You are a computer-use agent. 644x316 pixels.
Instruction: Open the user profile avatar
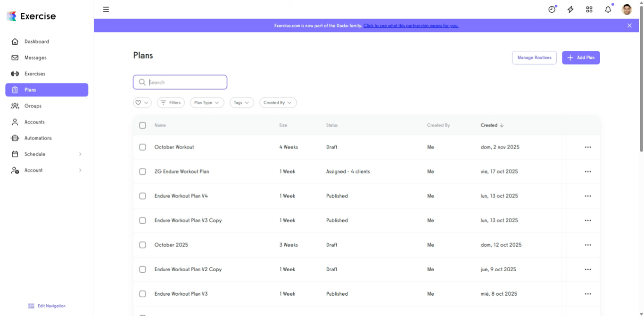pos(627,9)
